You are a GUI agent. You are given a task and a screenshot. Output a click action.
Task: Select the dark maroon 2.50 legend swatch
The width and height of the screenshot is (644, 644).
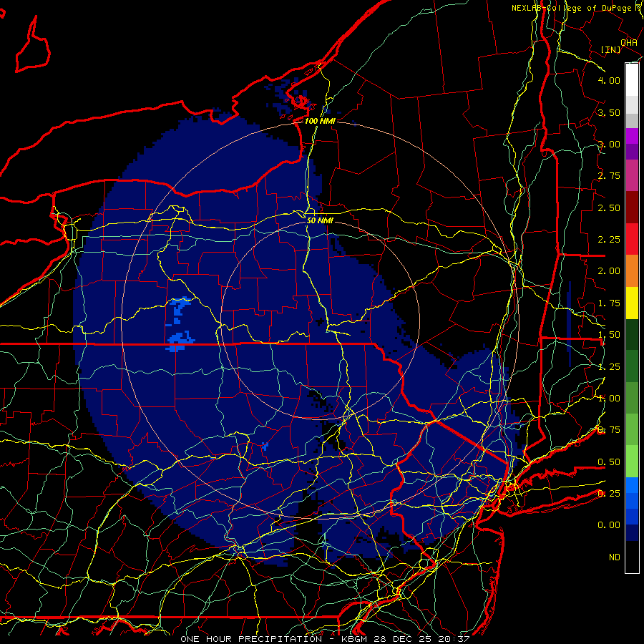coord(632,208)
